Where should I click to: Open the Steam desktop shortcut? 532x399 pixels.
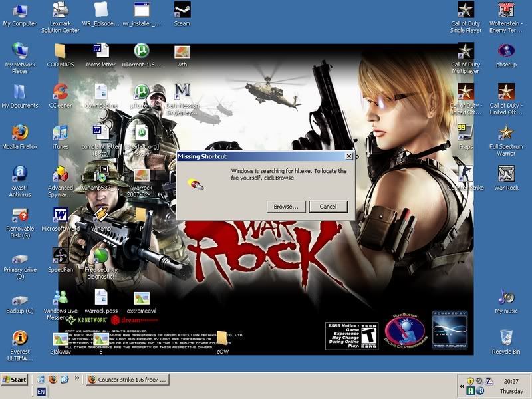point(182,11)
